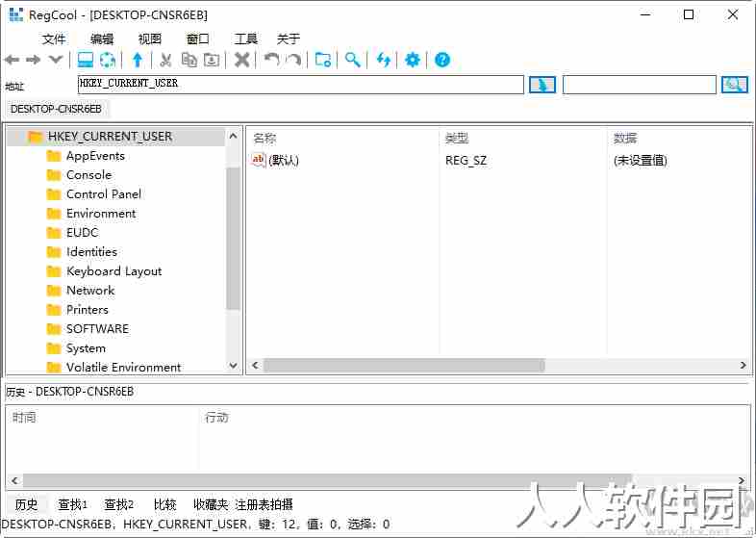Screen dimensions: 756x538
Task: Open settings with the gear icon
Action: coord(413,60)
